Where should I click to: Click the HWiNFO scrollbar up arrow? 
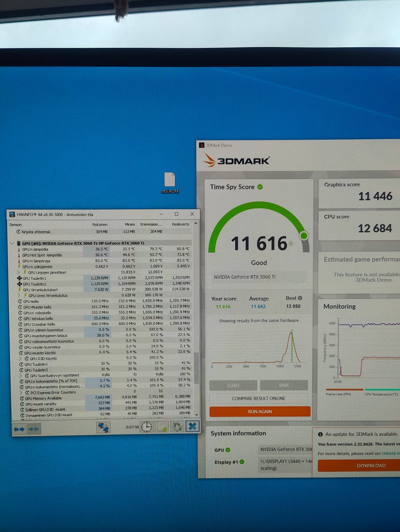point(196,224)
